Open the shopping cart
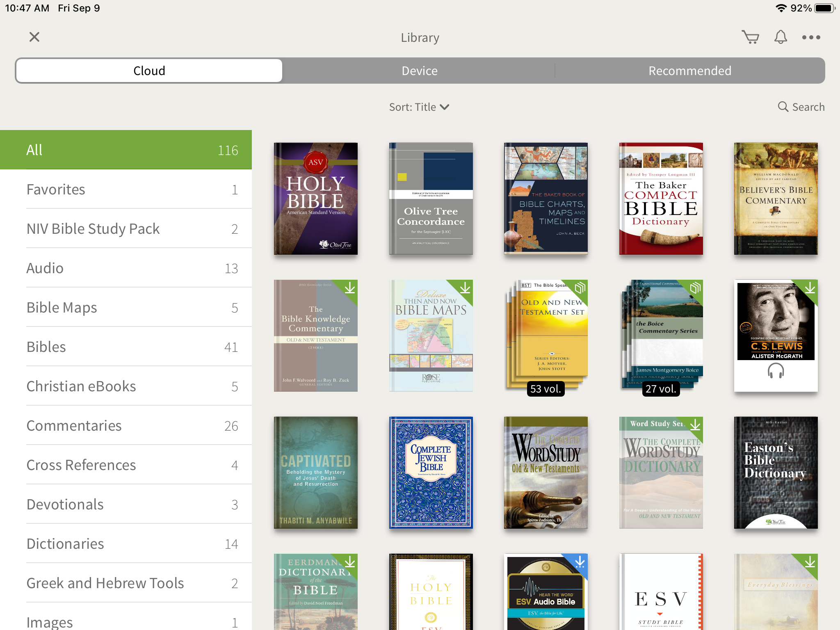Image resolution: width=840 pixels, height=630 pixels. pos(751,37)
